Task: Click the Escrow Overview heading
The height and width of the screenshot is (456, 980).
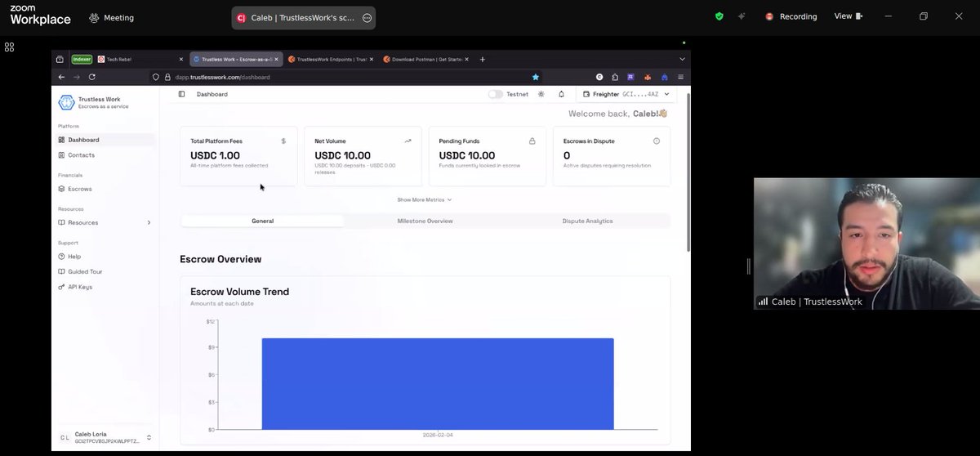Action: [220, 259]
